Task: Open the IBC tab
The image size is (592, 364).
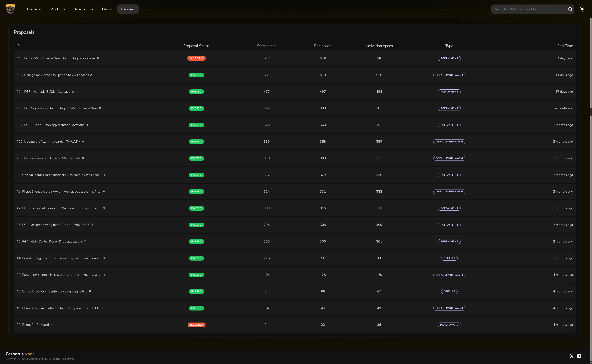Action: [x=147, y=9]
